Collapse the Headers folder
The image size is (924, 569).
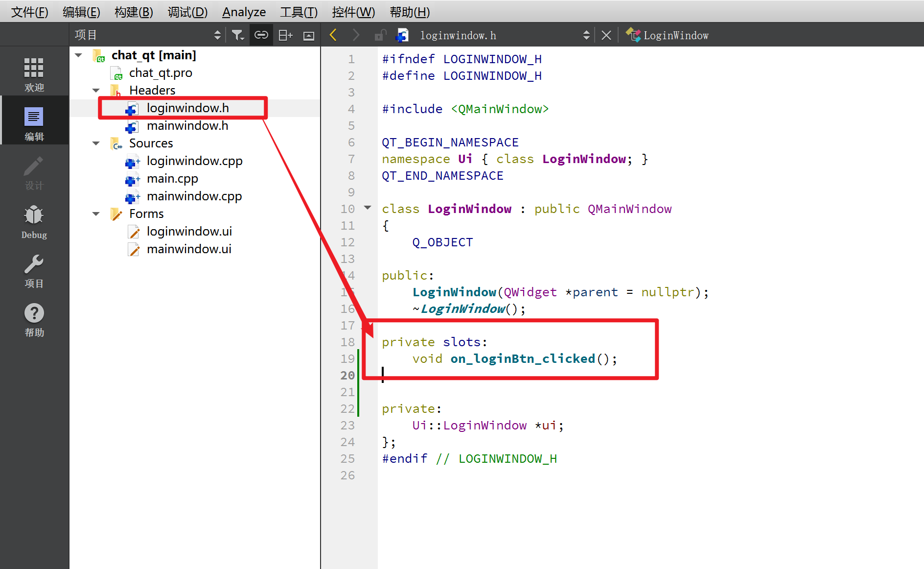click(x=96, y=91)
